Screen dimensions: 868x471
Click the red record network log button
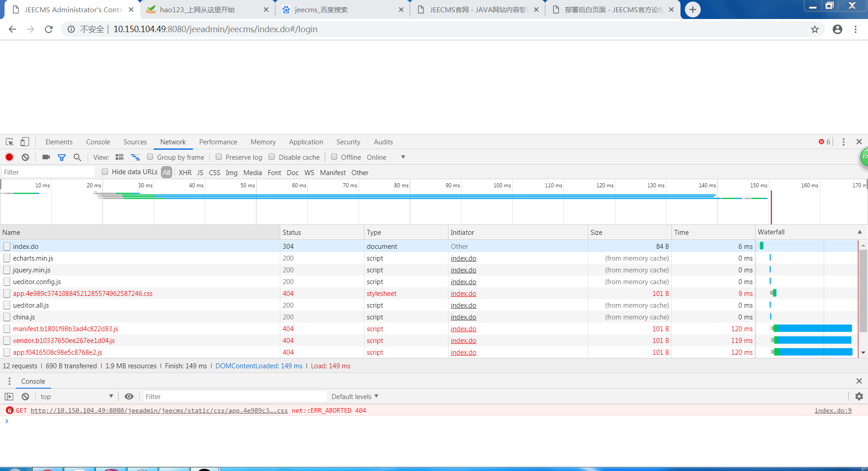9,157
